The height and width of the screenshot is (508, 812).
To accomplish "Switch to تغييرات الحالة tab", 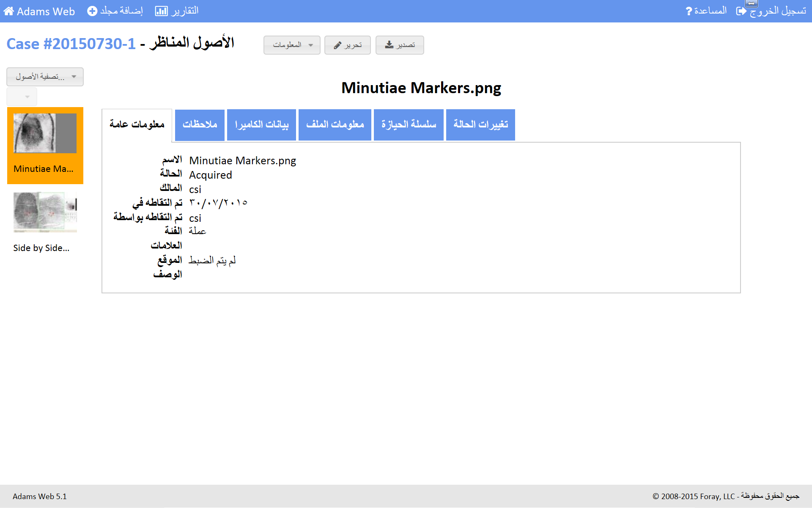I will pos(480,124).
